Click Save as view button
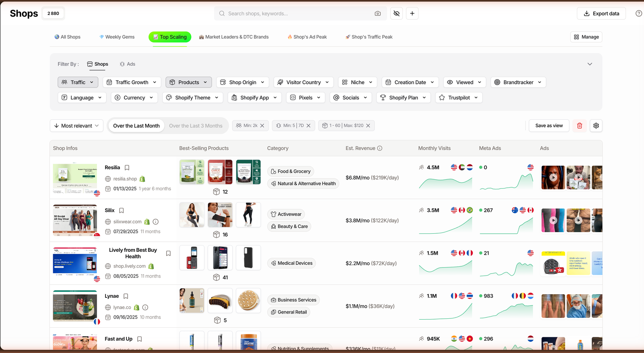The image size is (644, 353). (x=549, y=126)
